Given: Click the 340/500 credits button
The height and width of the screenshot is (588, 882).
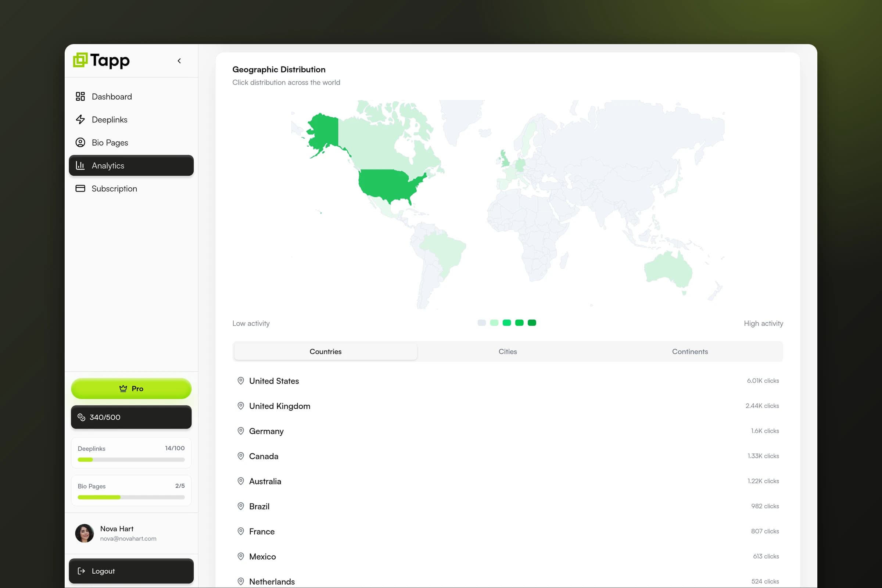Looking at the screenshot, I should click(x=131, y=417).
